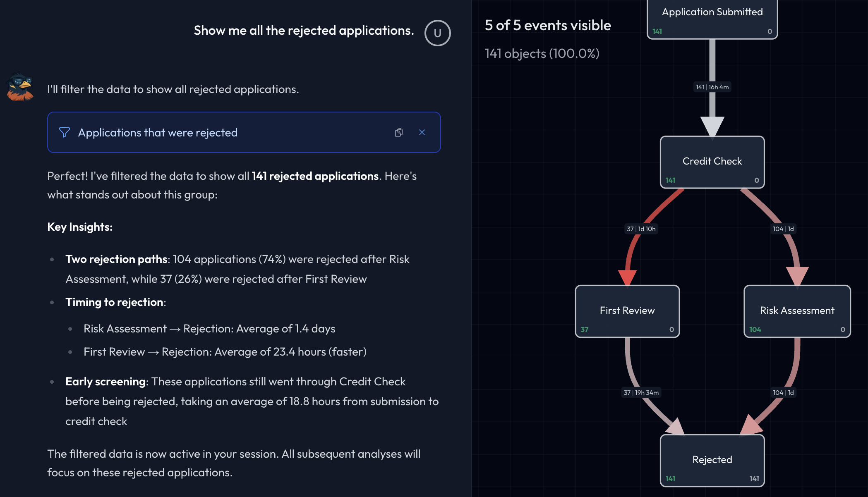This screenshot has width=868, height=497.
Task: Click the edge label '141 | 16h 4m'
Action: coord(712,87)
